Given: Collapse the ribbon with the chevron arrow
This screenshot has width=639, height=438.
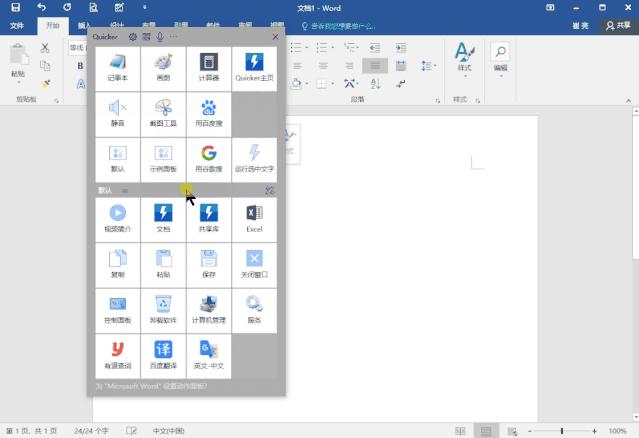Looking at the screenshot, I should [627, 101].
